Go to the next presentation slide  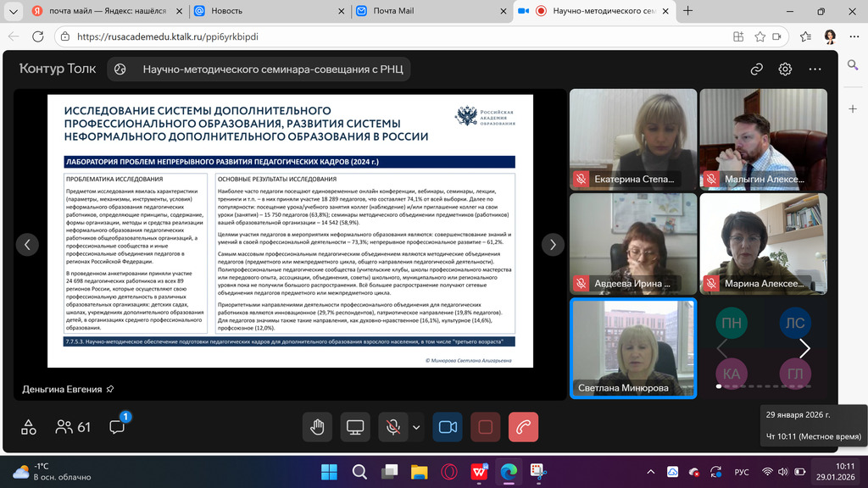pyautogui.click(x=553, y=245)
